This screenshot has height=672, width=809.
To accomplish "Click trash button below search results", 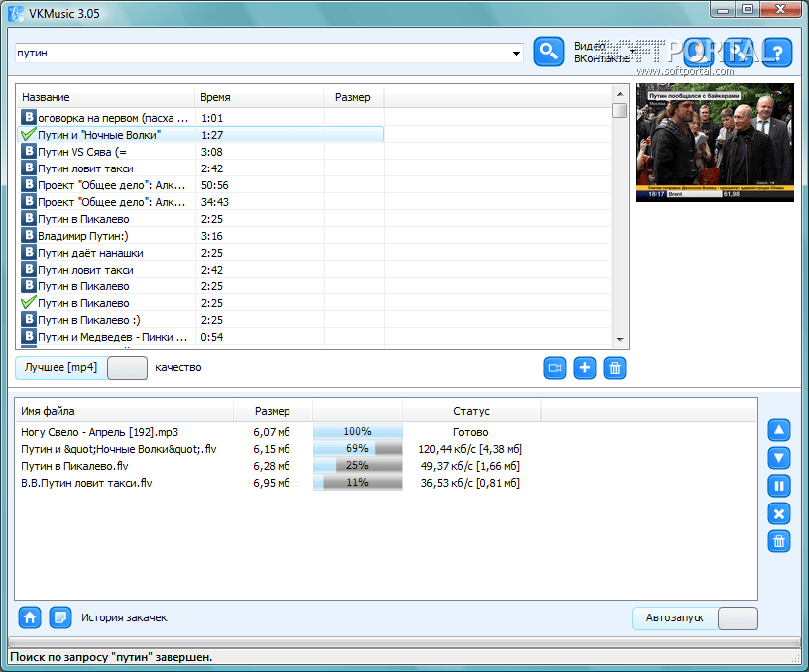I will tap(615, 368).
